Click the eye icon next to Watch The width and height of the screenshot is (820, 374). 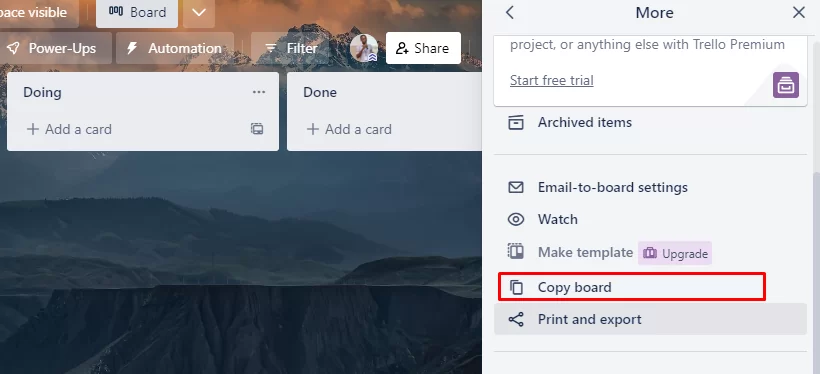pyautogui.click(x=516, y=219)
